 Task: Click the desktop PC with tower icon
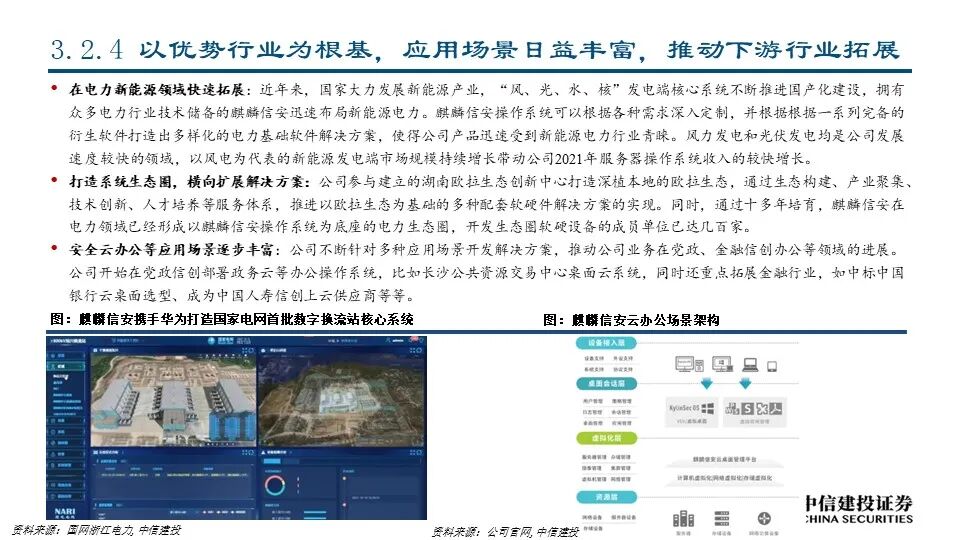[689, 364]
